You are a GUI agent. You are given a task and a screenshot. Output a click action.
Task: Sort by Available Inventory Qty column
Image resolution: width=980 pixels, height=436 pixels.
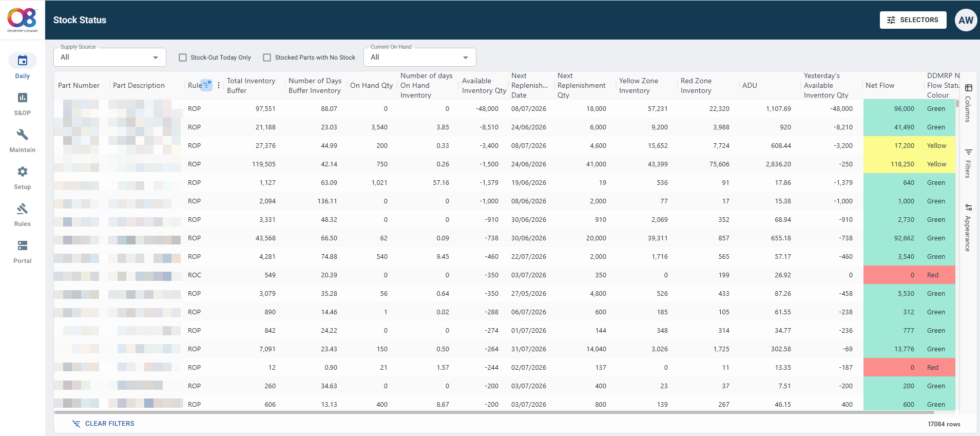point(484,85)
